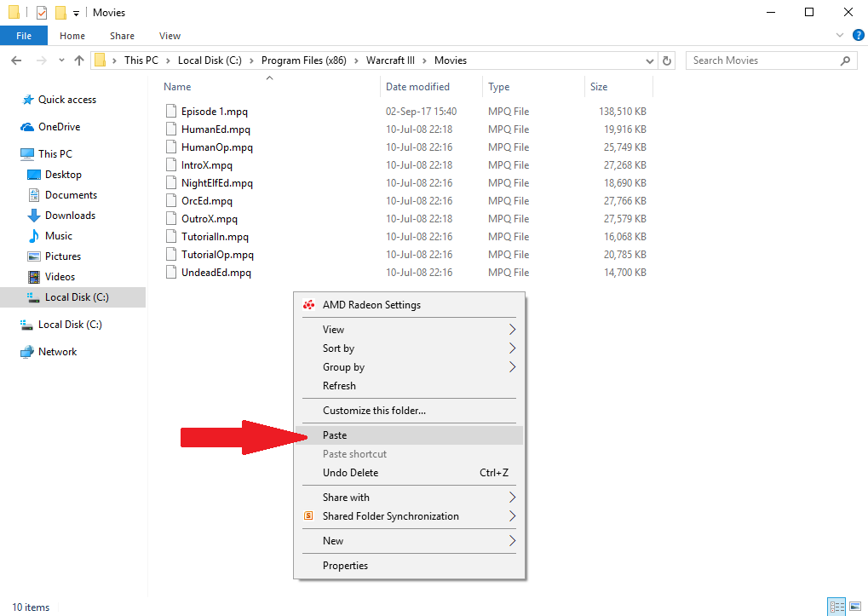Expand the breadcrumb arrow after Warcraft III
Image resolution: width=868 pixels, height=616 pixels.
point(424,60)
